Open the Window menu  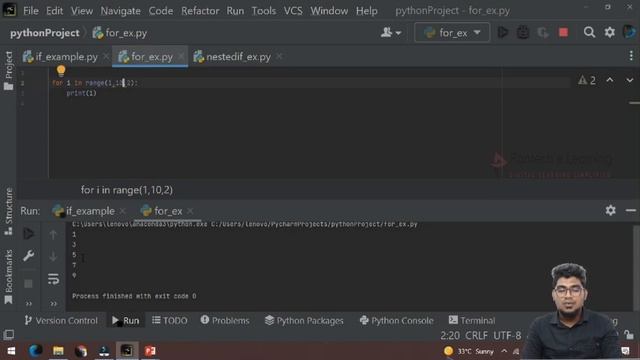pos(329,11)
